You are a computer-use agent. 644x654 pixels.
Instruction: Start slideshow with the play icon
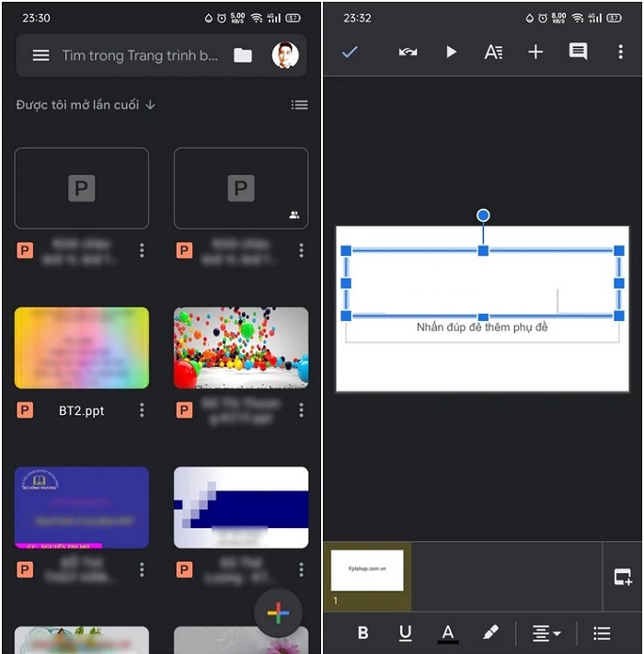(451, 52)
